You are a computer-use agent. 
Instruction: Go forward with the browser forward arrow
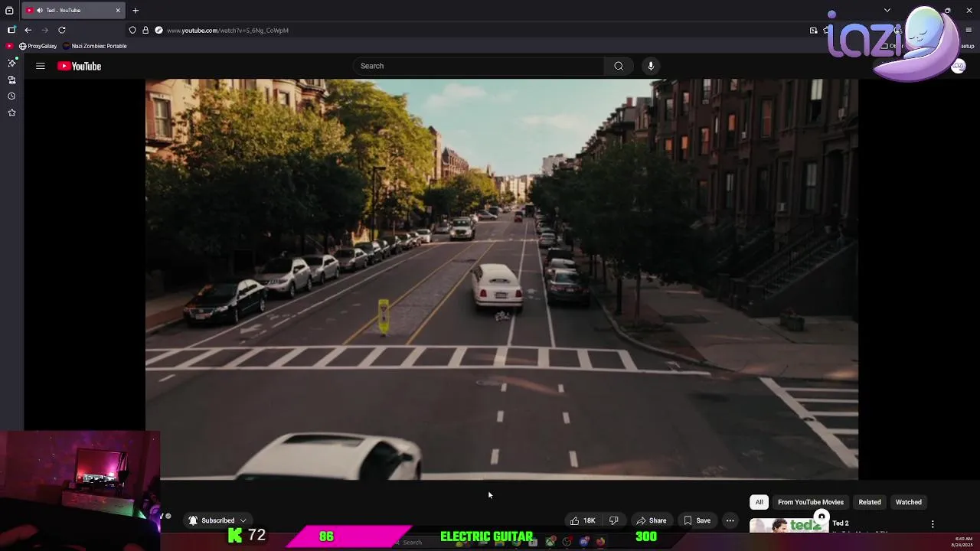click(x=45, y=30)
